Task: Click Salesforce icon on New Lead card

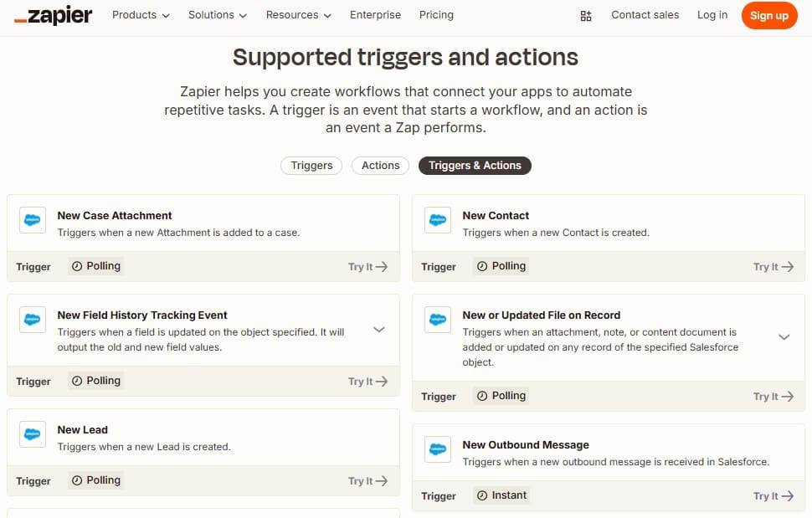Action: click(x=32, y=434)
